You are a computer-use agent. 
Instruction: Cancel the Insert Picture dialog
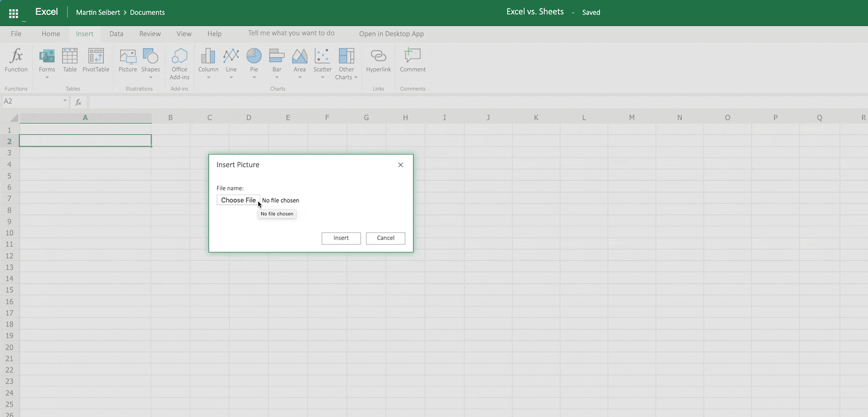[x=385, y=238]
